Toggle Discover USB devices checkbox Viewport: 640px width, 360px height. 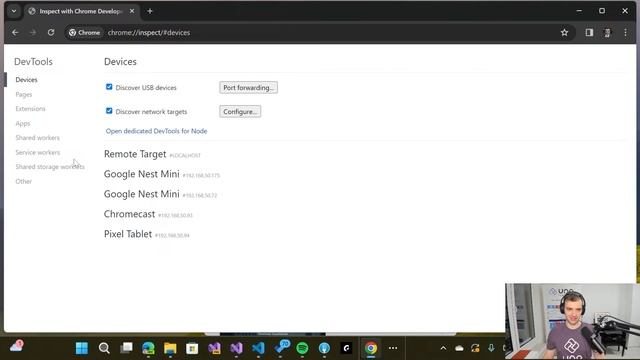coord(109,87)
